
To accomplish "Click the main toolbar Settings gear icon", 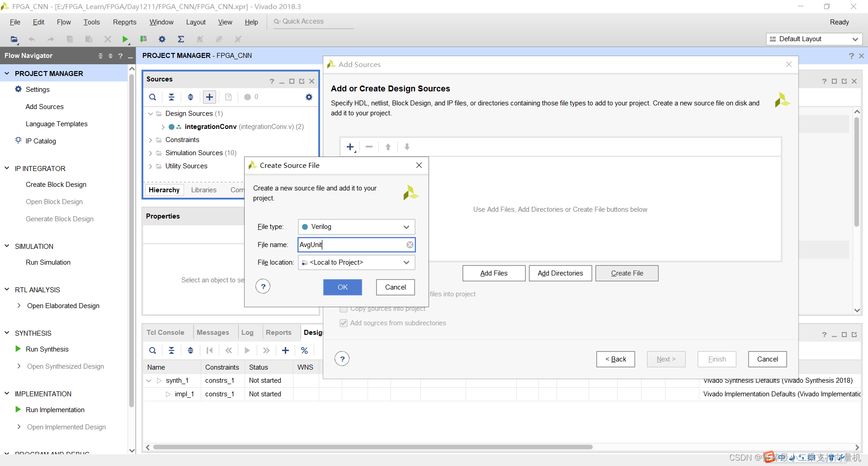I will click(162, 39).
